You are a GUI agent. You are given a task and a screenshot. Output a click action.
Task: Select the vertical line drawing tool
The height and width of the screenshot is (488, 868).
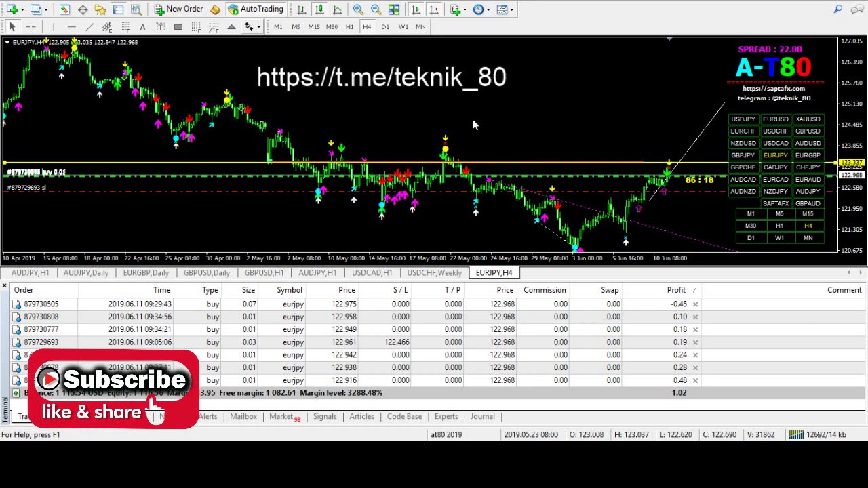54,26
